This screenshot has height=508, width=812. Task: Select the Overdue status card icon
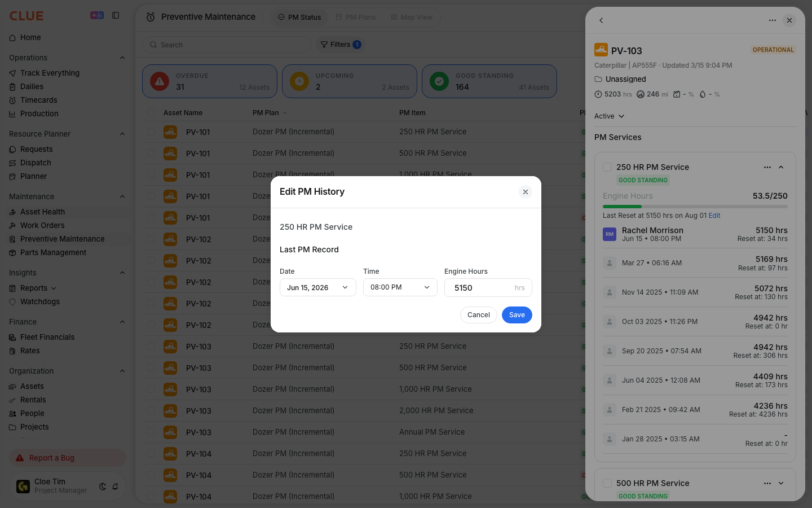point(160,81)
